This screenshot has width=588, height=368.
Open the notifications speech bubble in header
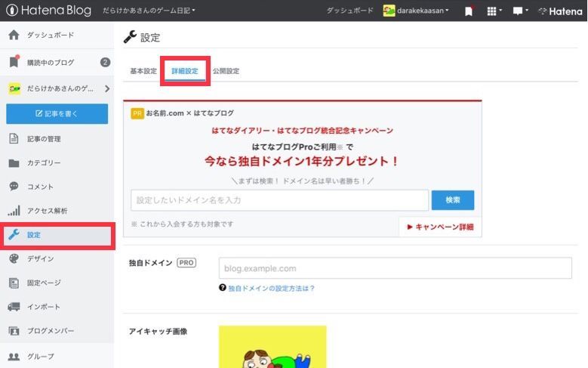(518, 11)
